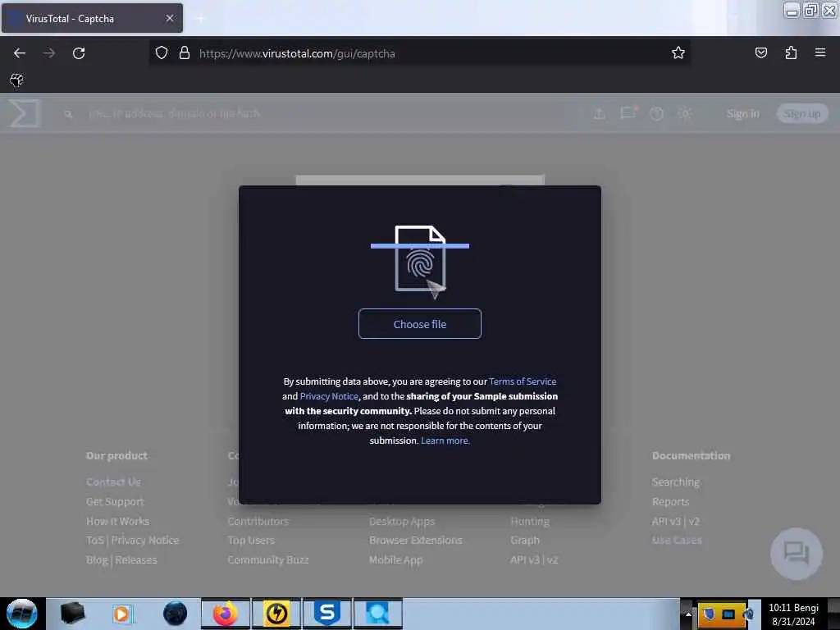Screen dimensions: 840x630
Task: Open the Graph footer link
Action: pyautogui.click(x=524, y=540)
